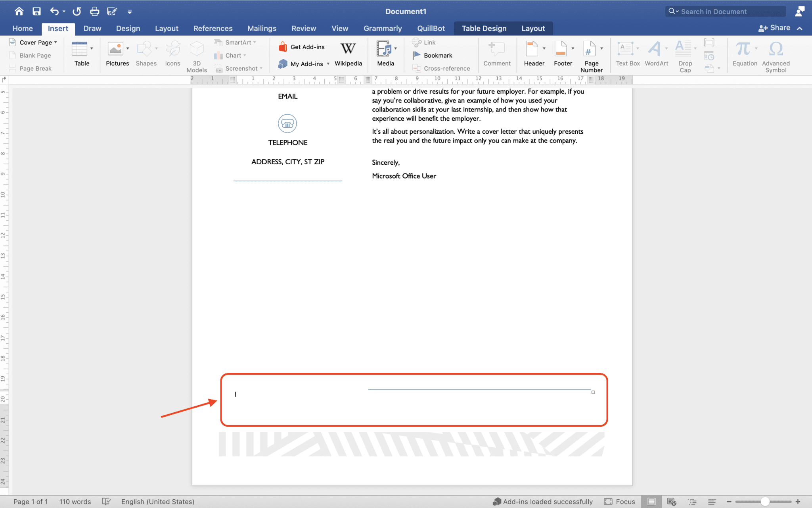Screen dimensions: 812x508
Task: Click the telephone icon in document
Action: point(287,124)
